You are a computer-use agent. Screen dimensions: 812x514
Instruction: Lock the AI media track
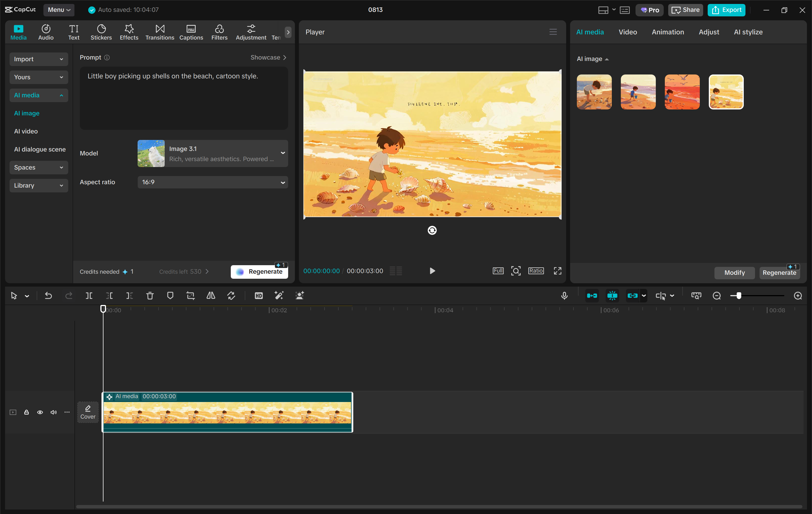[x=26, y=412]
